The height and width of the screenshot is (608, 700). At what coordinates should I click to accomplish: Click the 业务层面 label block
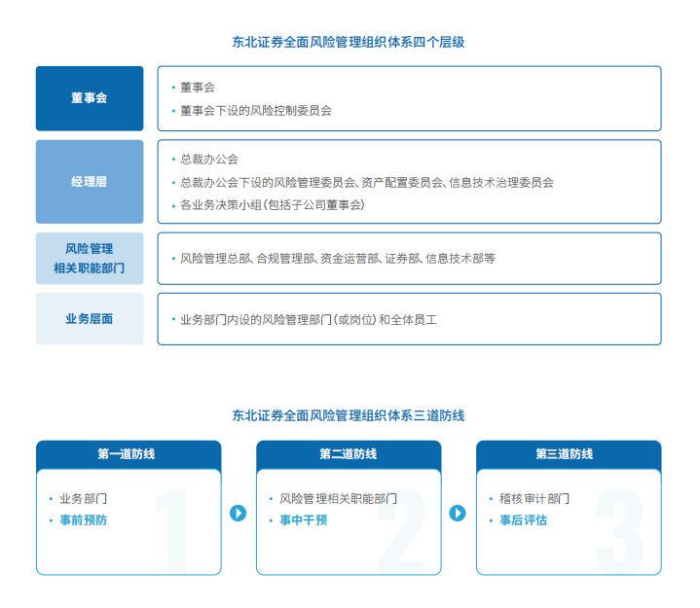coord(90,319)
